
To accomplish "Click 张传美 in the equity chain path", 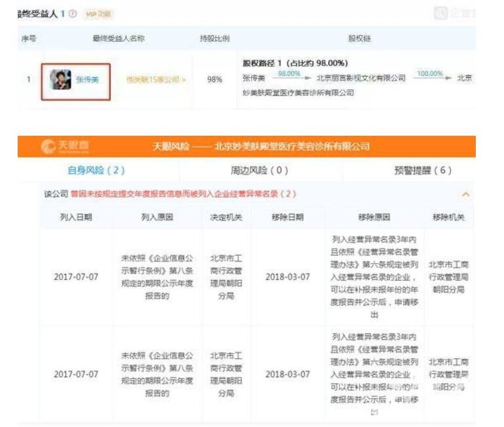I will click(254, 78).
